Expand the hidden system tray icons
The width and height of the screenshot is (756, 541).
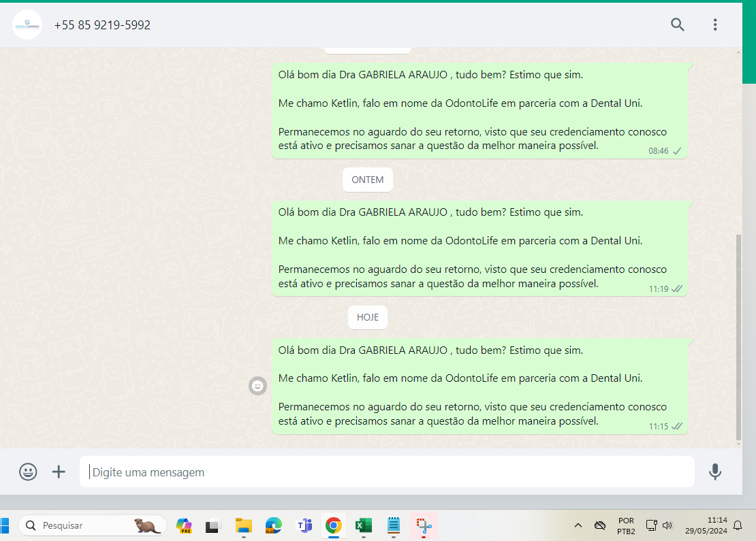pos(578,525)
